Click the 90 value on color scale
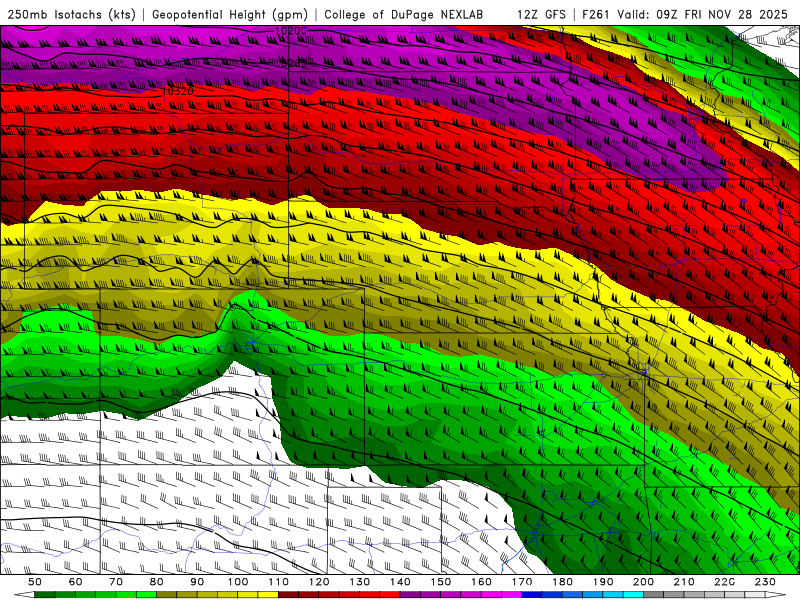 (197, 582)
